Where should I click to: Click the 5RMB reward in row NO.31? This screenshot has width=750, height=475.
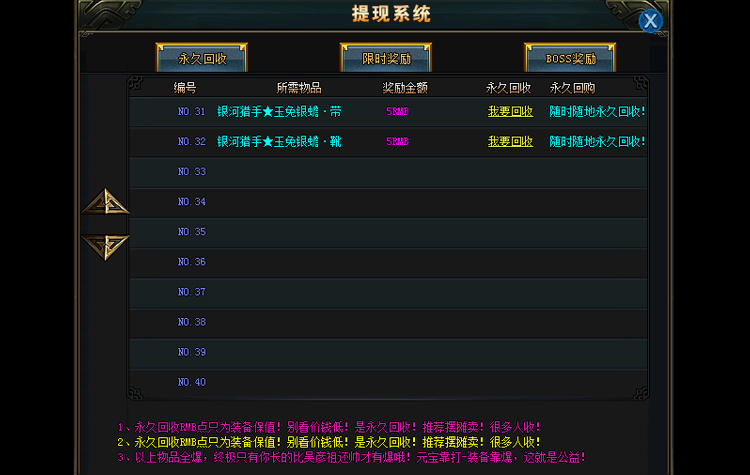(x=397, y=112)
